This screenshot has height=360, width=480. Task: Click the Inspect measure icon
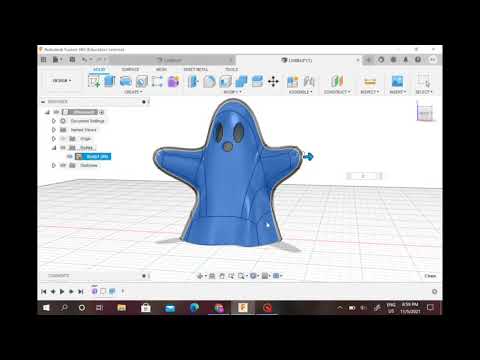point(370,81)
